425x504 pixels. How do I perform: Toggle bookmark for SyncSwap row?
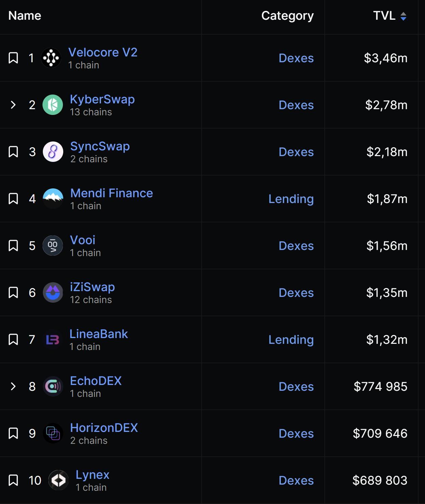[x=13, y=152]
